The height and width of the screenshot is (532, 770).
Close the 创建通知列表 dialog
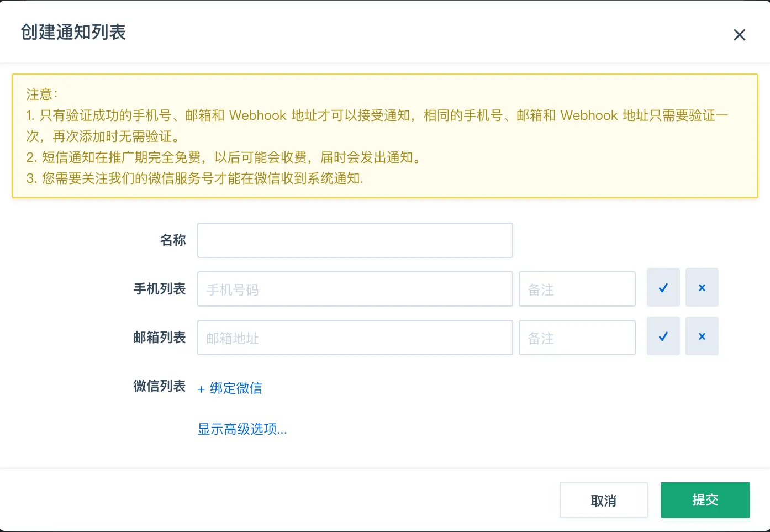(x=739, y=35)
